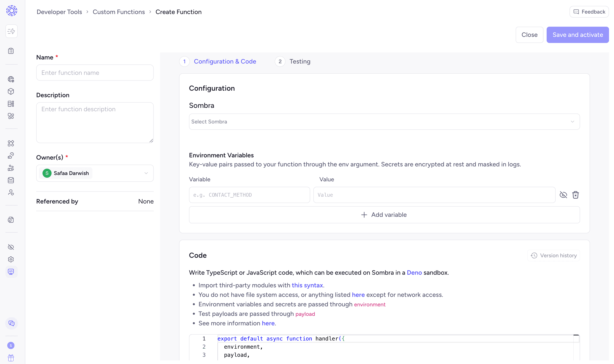Open the gift box icon in sidebar

pos(11,358)
